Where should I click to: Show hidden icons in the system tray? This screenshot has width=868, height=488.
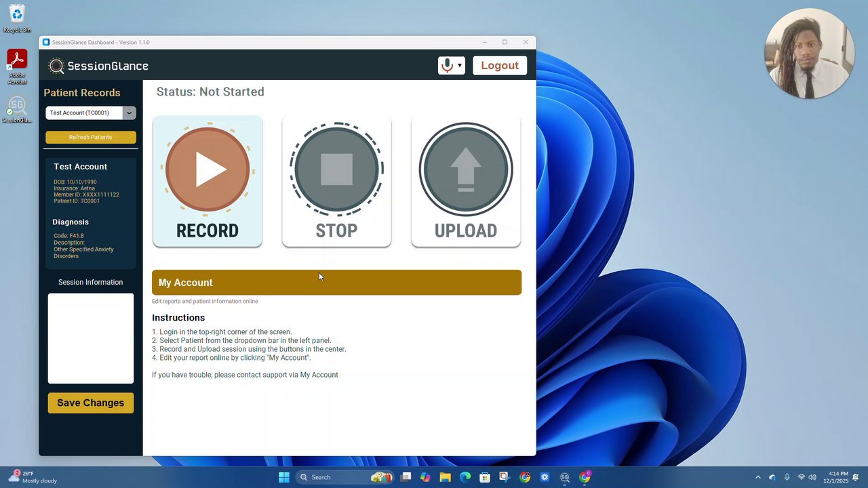coord(758,477)
